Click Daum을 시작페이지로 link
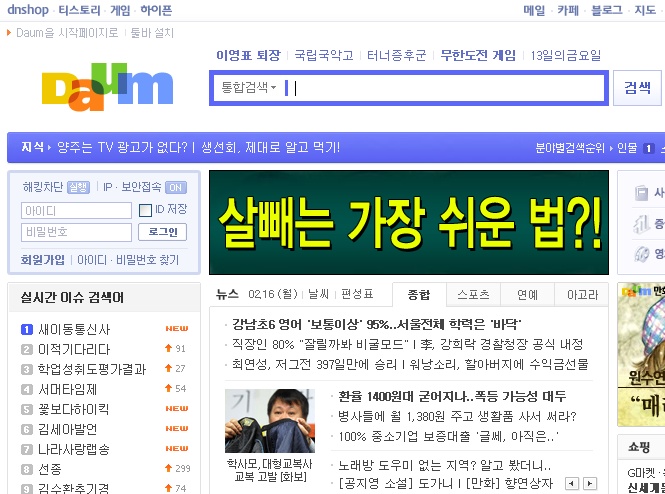Screen dimensions: 665x494 tap(67, 33)
